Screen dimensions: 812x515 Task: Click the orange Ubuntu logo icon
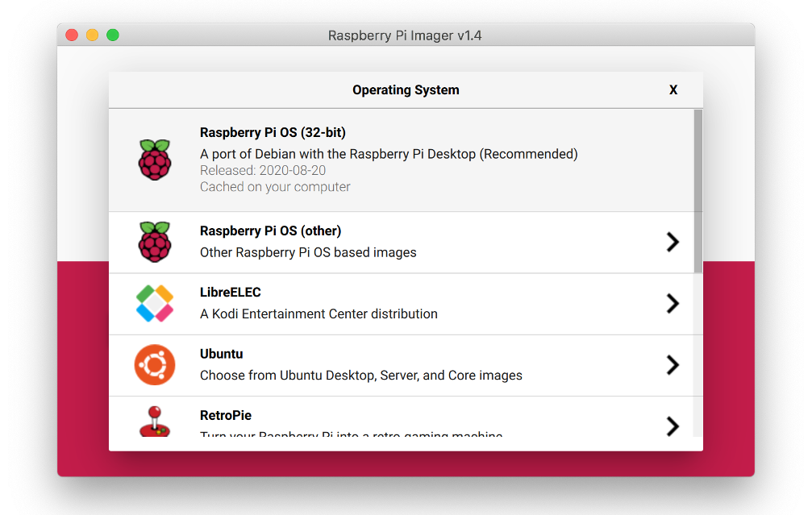tap(154, 365)
